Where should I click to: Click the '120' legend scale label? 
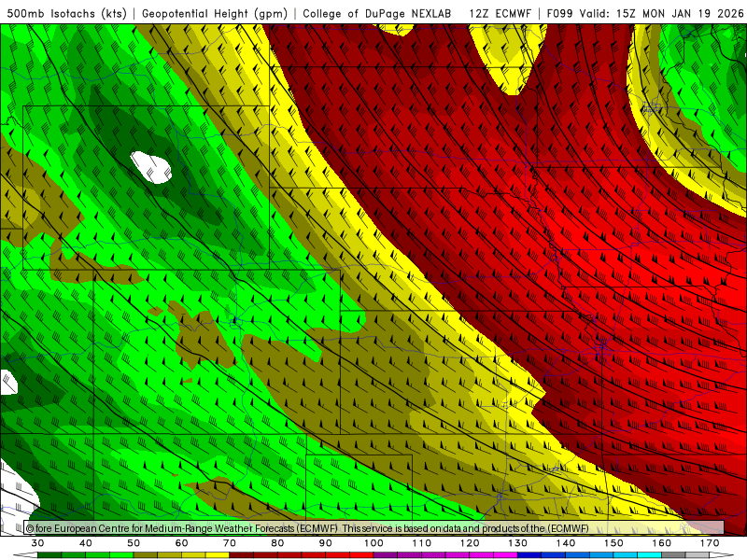pyautogui.click(x=470, y=543)
